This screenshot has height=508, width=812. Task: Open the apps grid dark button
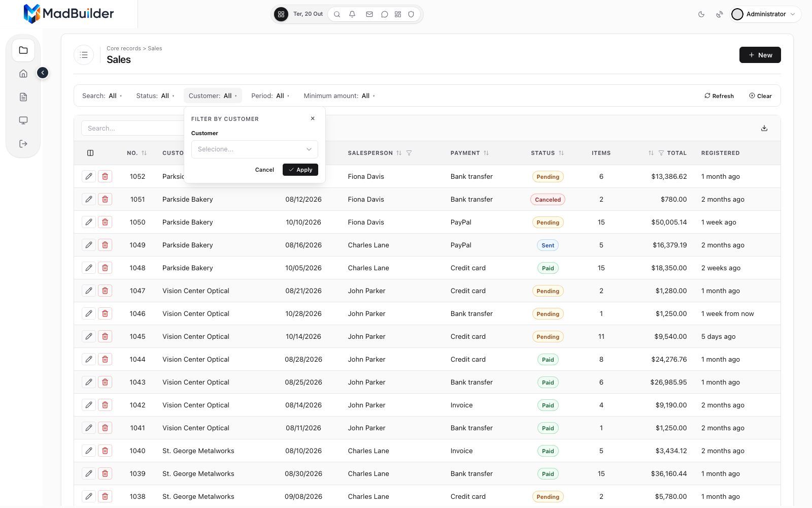pyautogui.click(x=281, y=14)
